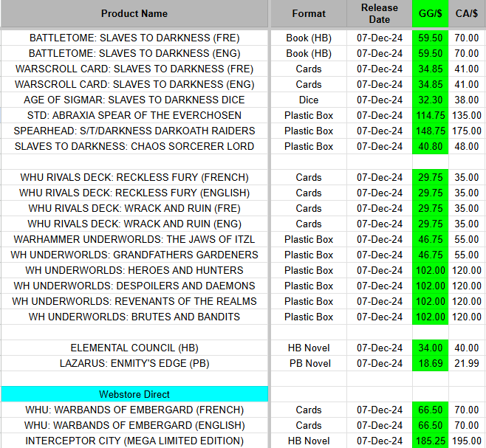Select the Format column header
Screen dimensions: 486x448
click(x=309, y=13)
